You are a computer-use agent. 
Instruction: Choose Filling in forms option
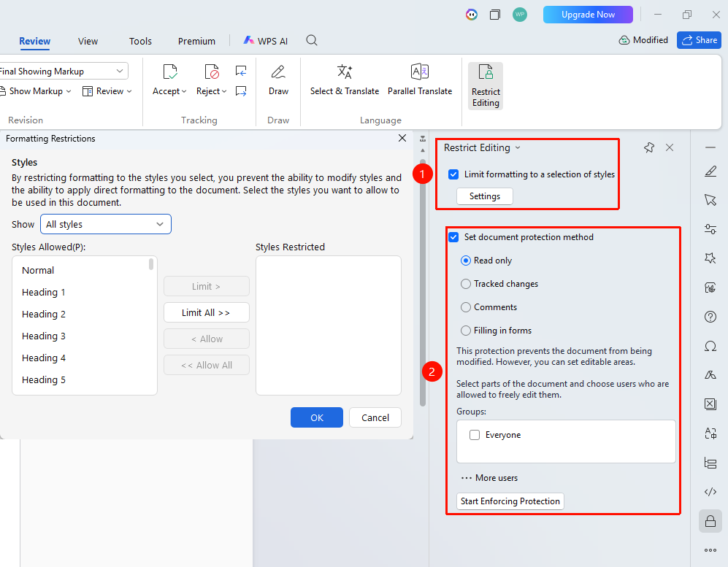coord(466,331)
